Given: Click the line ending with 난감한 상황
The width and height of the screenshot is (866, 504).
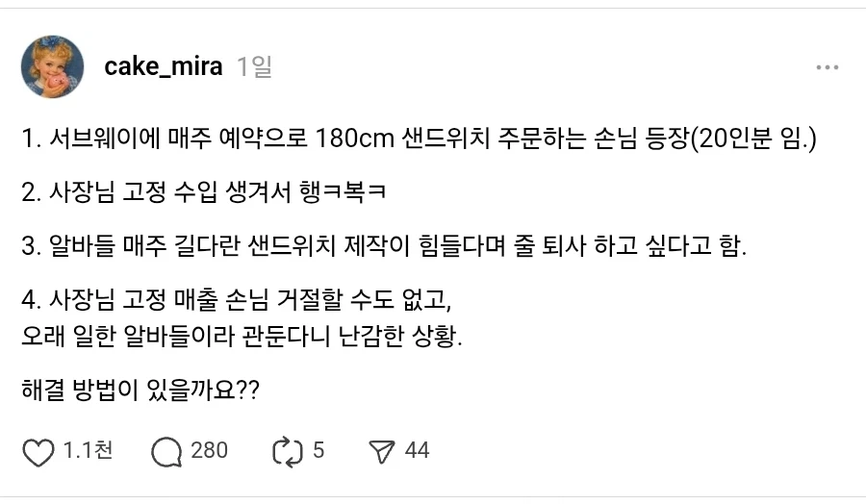Looking at the screenshot, I should point(242,339).
